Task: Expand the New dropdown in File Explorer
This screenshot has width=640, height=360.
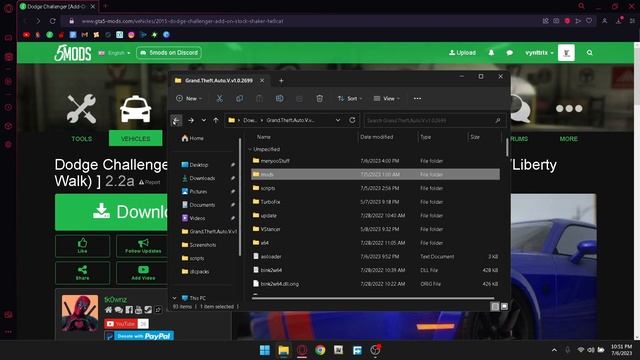Action: click(x=189, y=98)
